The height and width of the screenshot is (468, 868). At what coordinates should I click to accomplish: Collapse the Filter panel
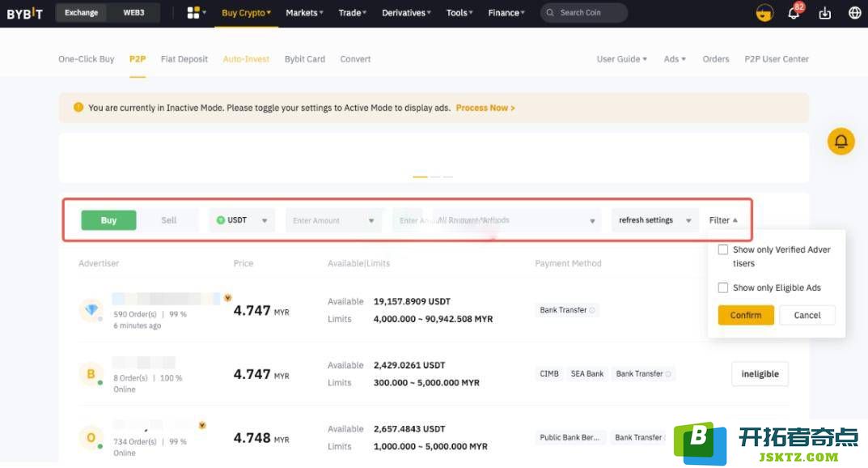[723, 220]
